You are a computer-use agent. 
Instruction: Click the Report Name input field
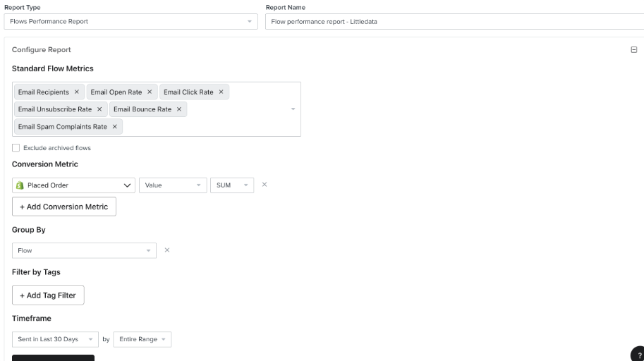[455, 21]
